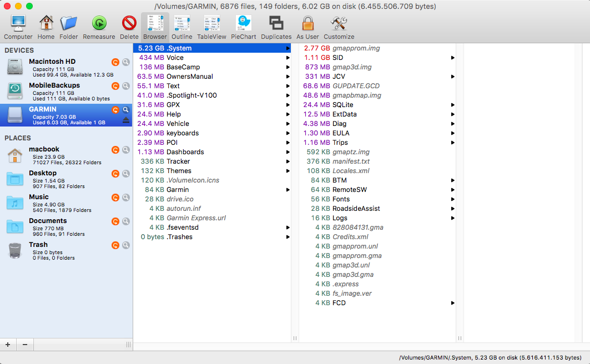Click the minus button to remove place
This screenshot has width=590, height=364.
tap(24, 345)
